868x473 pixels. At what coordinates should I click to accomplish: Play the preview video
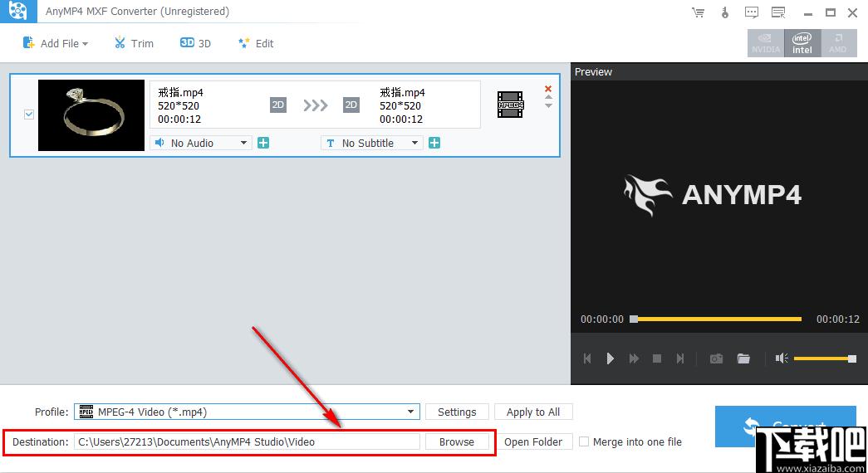point(610,358)
